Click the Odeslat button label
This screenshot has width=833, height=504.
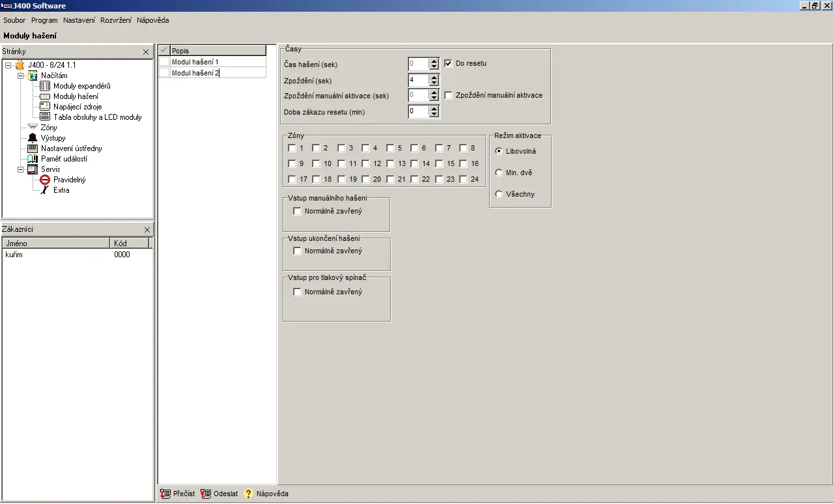pos(226,494)
